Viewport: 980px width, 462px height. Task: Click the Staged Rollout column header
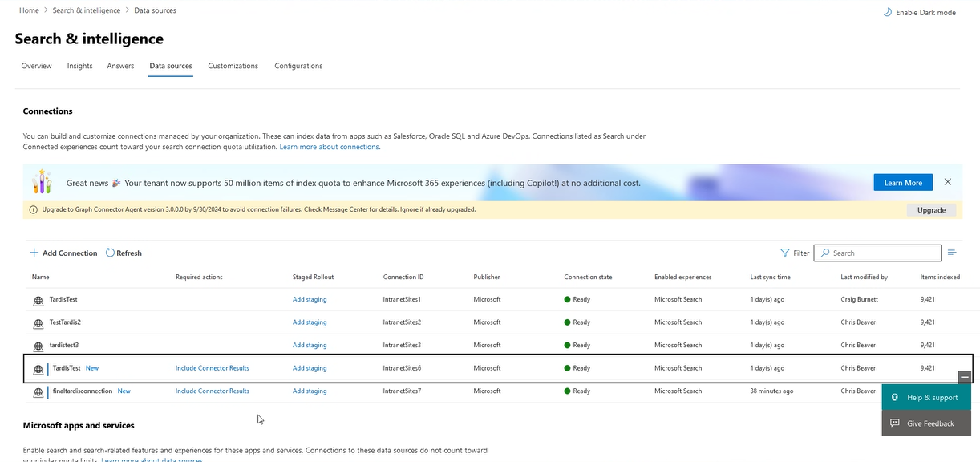pyautogui.click(x=313, y=277)
